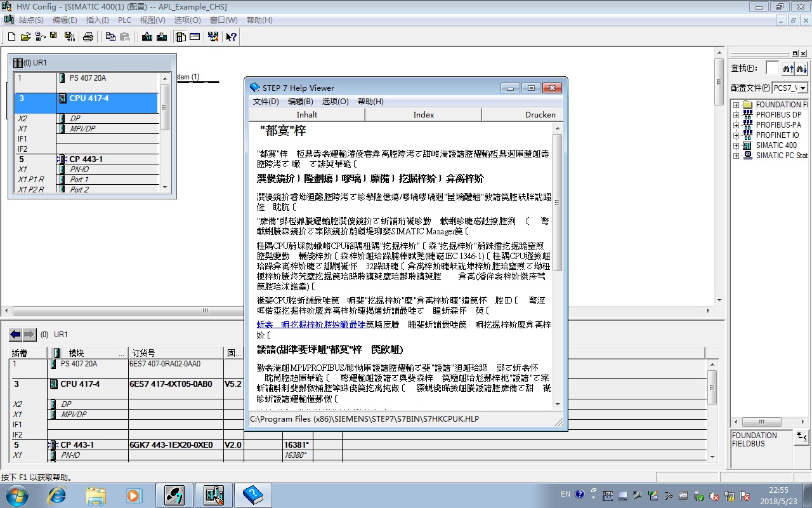The height and width of the screenshot is (508, 812).
Task: Click the Download to Module toolbar icon
Action: coord(147,37)
